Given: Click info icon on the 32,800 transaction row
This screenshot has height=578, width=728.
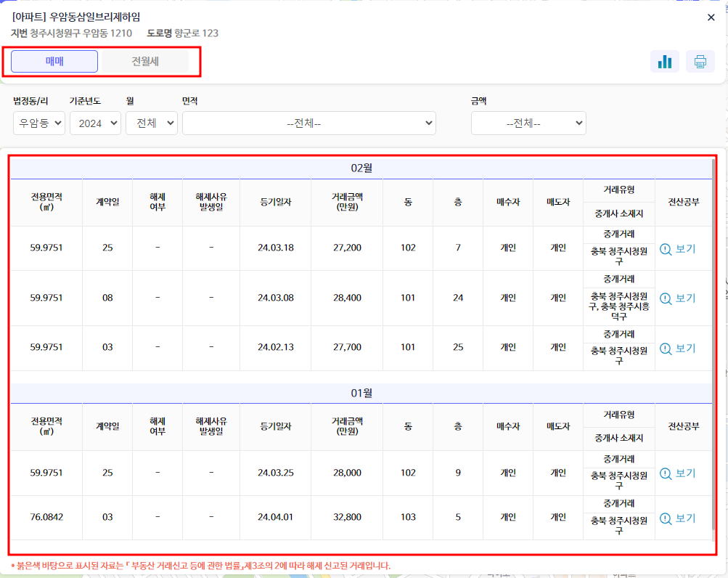Looking at the screenshot, I should pyautogui.click(x=667, y=518).
